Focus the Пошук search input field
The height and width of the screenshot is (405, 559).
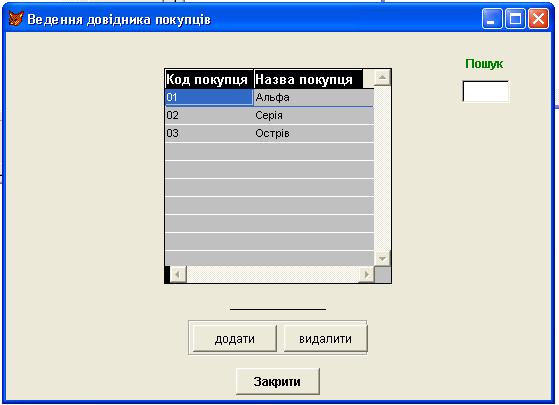point(486,91)
